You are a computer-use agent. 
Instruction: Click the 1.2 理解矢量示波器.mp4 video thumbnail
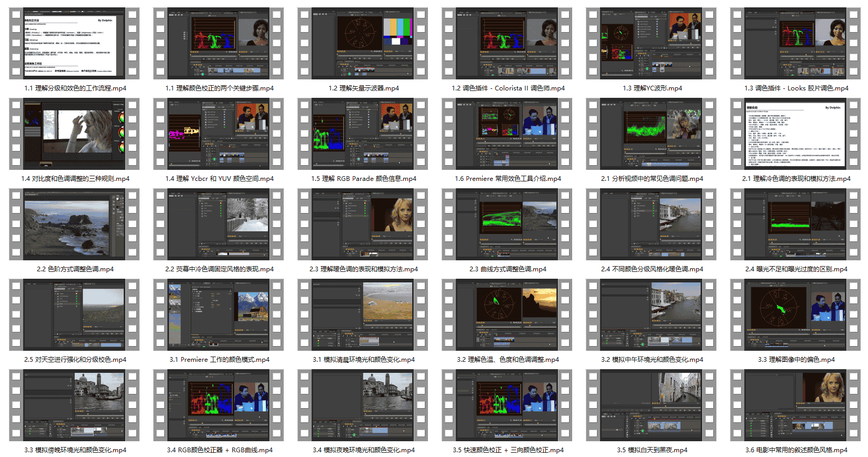(x=363, y=44)
